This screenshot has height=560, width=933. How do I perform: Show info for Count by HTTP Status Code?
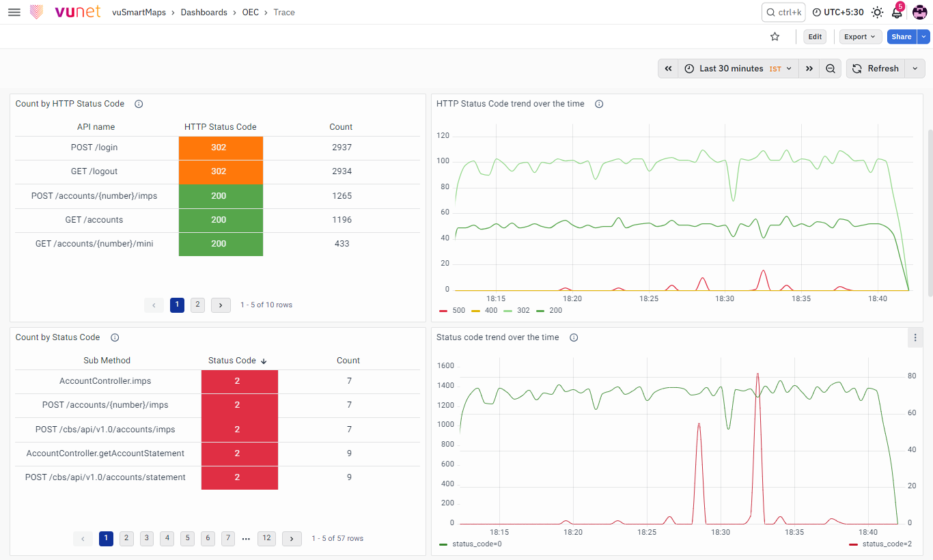[x=139, y=104]
